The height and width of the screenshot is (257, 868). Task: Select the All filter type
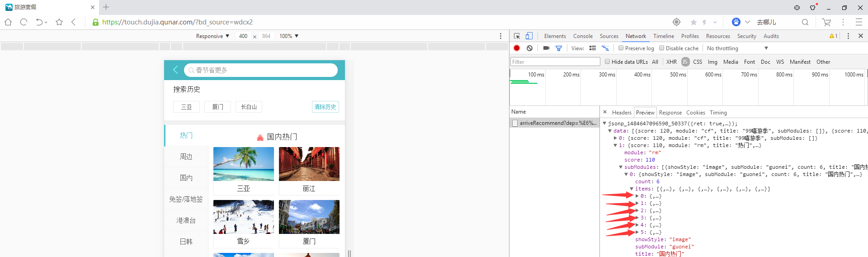coord(655,62)
